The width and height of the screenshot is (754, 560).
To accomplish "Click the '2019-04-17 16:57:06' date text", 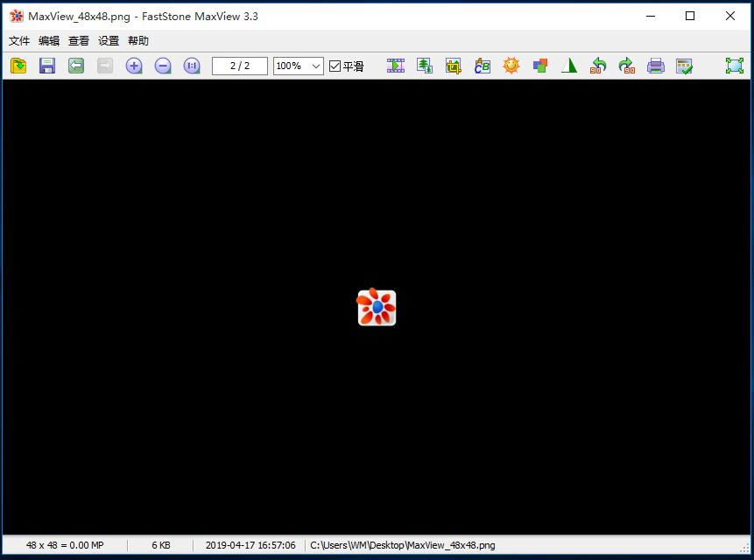I will point(250,545).
